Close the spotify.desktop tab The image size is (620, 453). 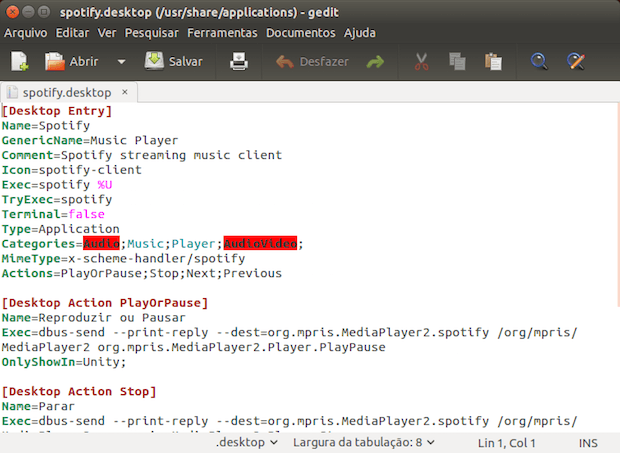tap(125, 92)
